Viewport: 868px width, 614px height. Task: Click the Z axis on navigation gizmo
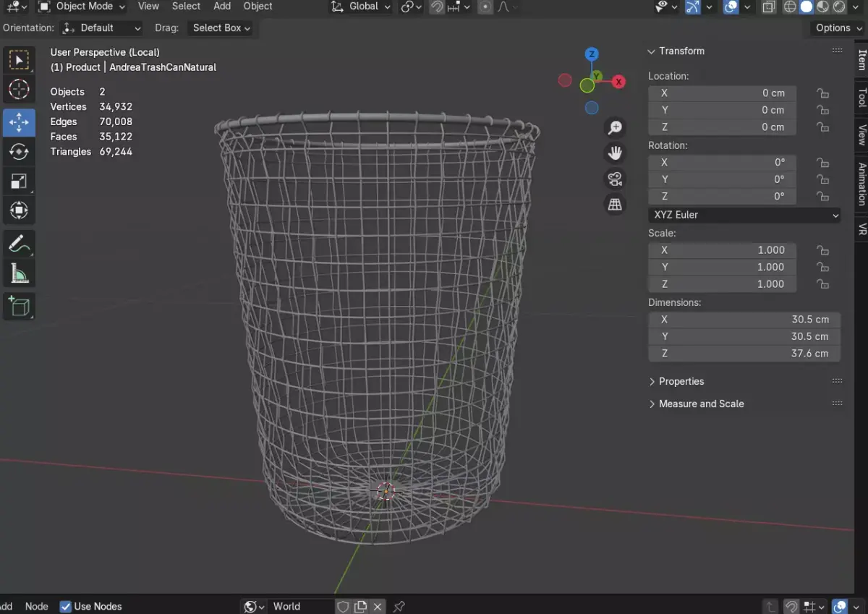(592, 54)
